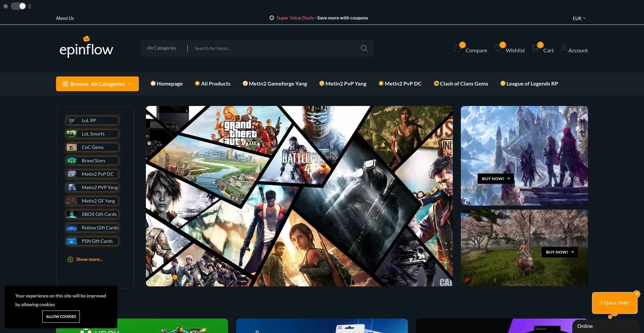The height and width of the screenshot is (333, 644).
Task: Click the All Products icon in navigation
Action: (x=197, y=84)
